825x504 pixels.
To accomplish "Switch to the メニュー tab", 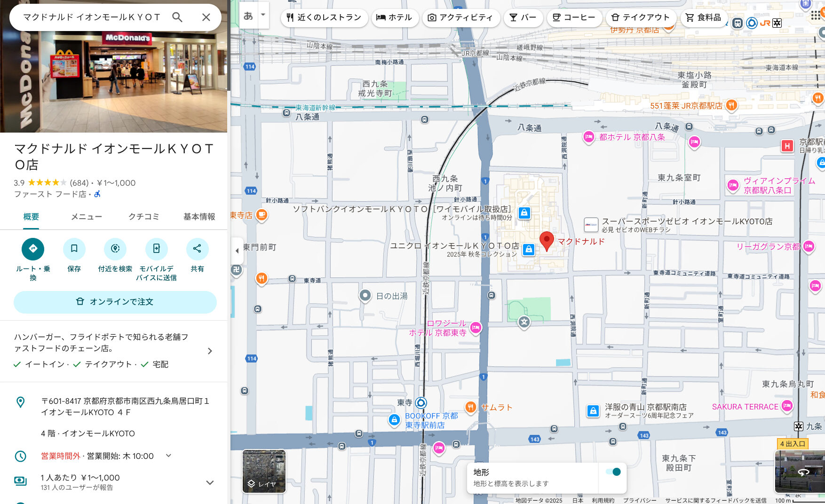I will (86, 217).
